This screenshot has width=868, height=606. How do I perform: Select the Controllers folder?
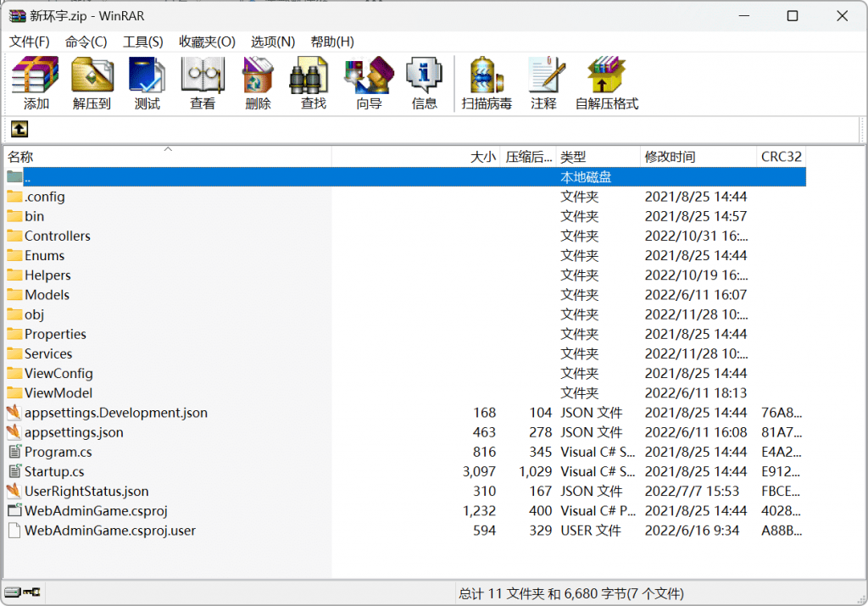(x=57, y=236)
